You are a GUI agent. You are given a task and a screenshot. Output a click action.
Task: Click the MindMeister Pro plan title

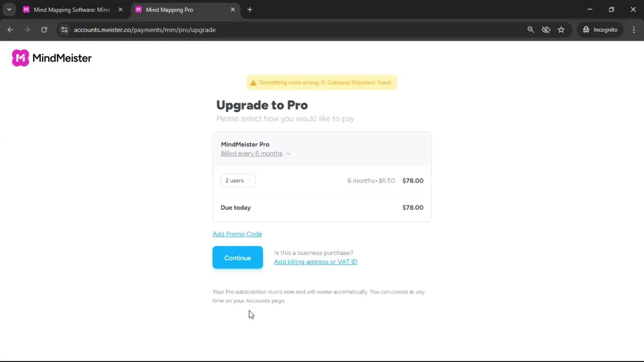pos(245,144)
